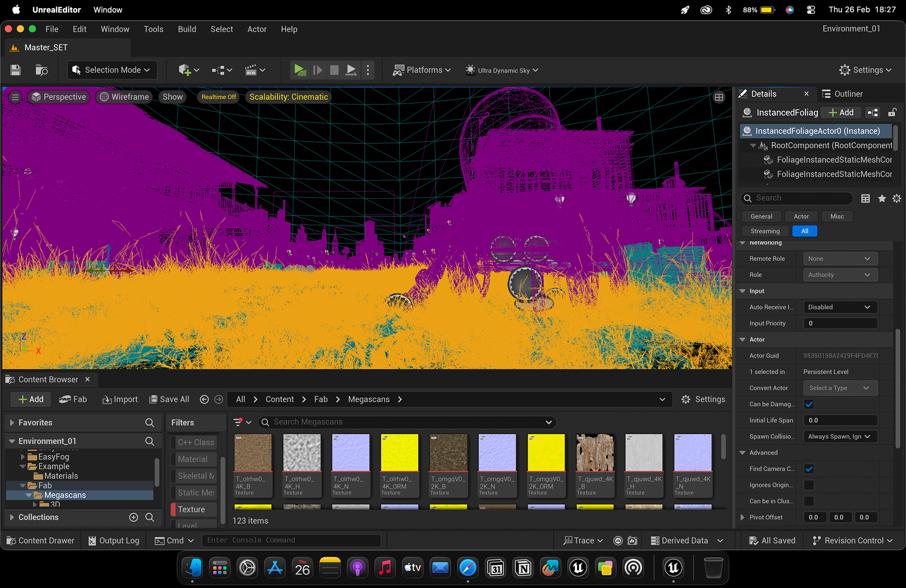The height and width of the screenshot is (588, 906).
Task: Click the Import button in Content Browser
Action: point(120,399)
